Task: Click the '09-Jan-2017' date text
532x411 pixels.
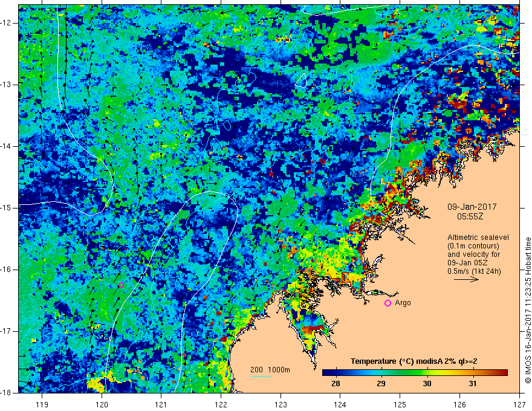Action: click(472, 207)
